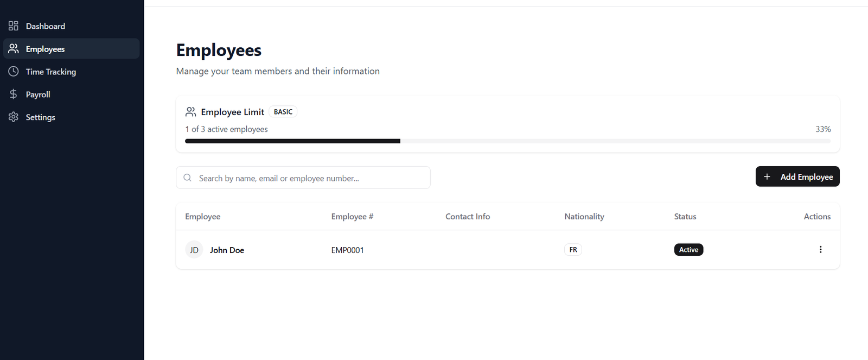868x360 pixels.
Task: Go to the Time Tracking page
Action: click(x=51, y=72)
